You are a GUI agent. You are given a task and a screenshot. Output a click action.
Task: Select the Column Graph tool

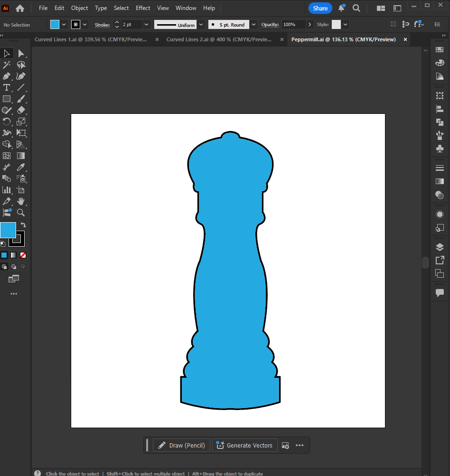(x=7, y=190)
